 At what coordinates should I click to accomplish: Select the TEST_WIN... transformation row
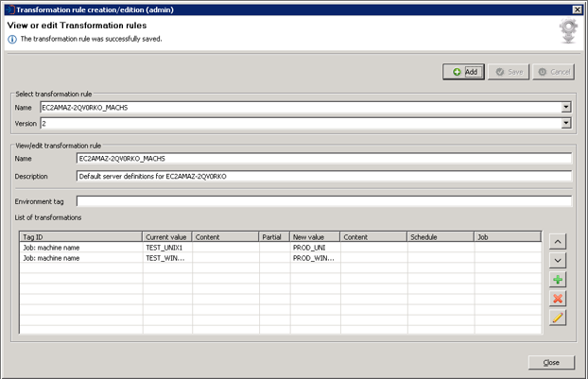tap(281, 258)
